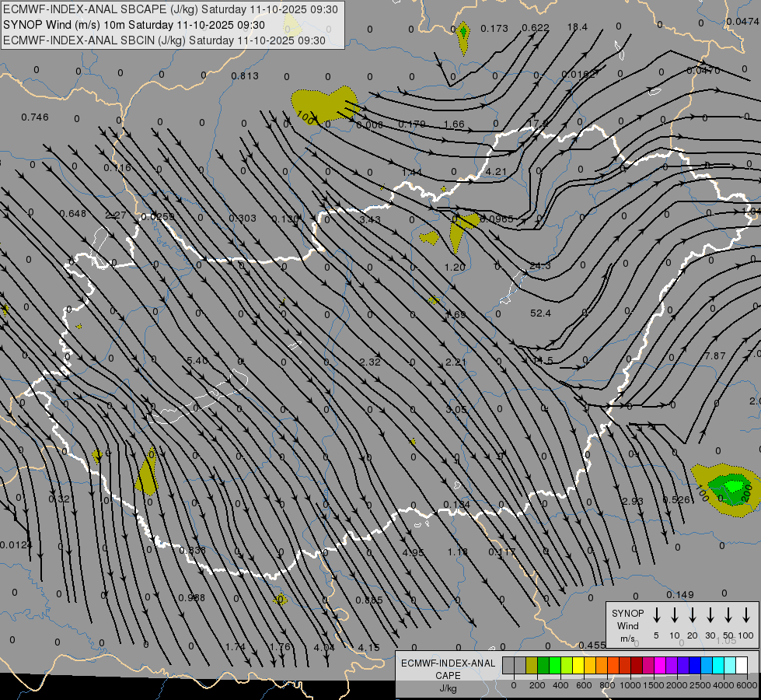This screenshot has height=700, width=761.
Task: Click the map value 24.3
Action: [x=540, y=266]
